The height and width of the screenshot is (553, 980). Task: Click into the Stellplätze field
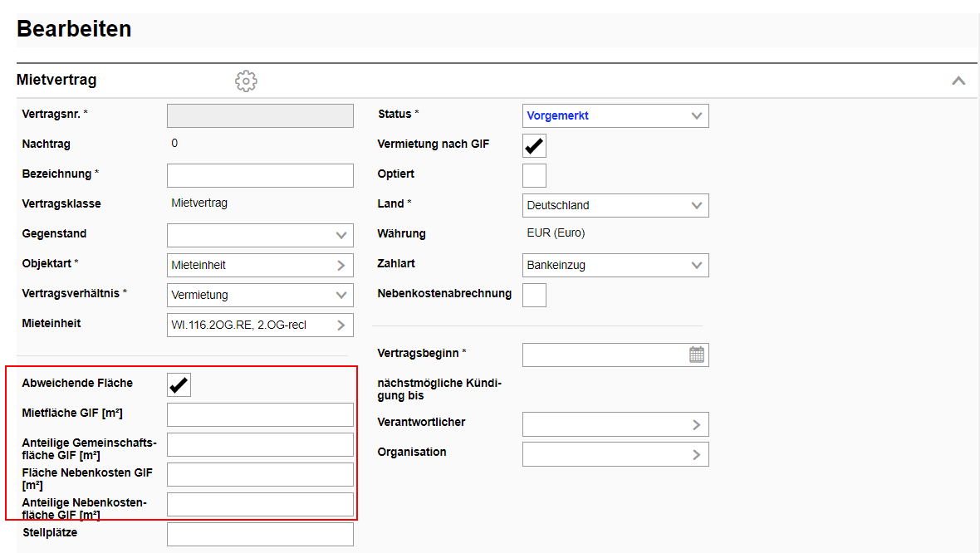(x=260, y=535)
